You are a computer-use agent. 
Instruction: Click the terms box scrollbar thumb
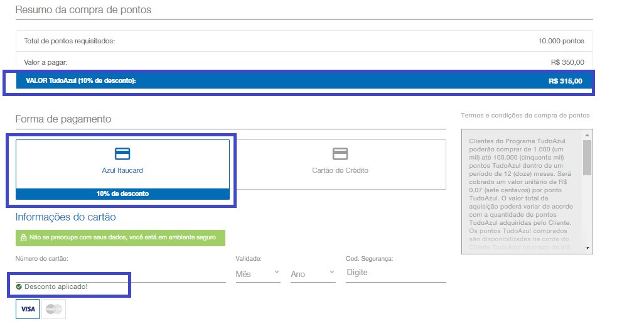pyautogui.click(x=587, y=158)
